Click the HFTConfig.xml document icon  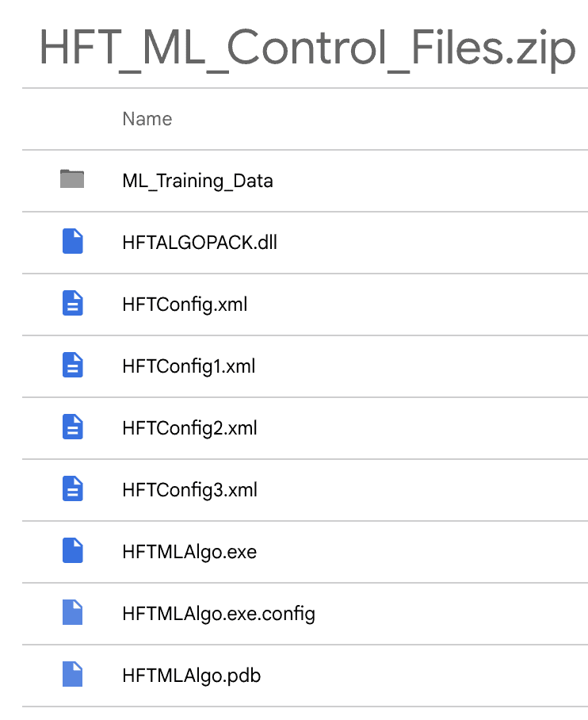[72, 304]
